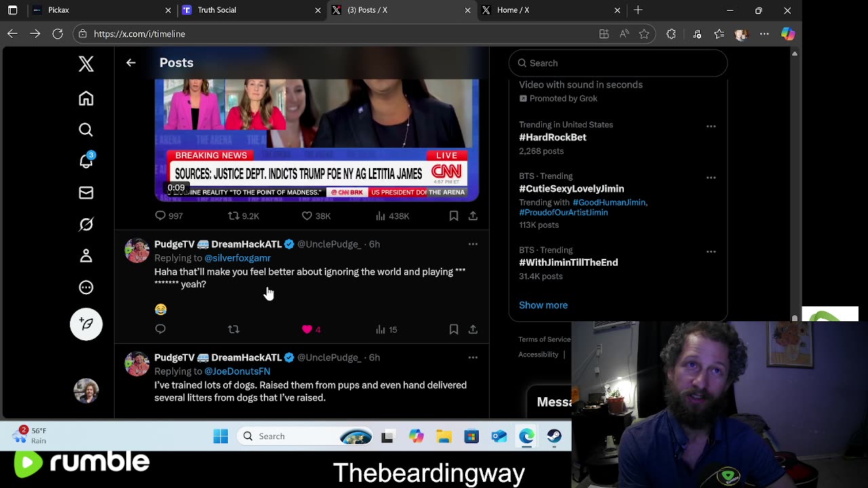Image resolution: width=868 pixels, height=488 pixels.
Task: Switch to the Truth Social tab
Action: [x=250, y=10]
